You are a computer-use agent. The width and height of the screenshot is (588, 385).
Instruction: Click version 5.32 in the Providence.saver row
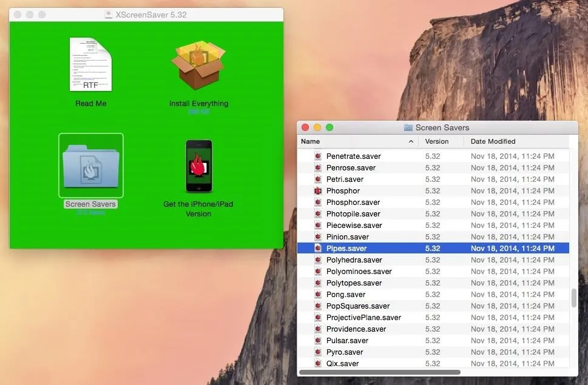(433, 329)
